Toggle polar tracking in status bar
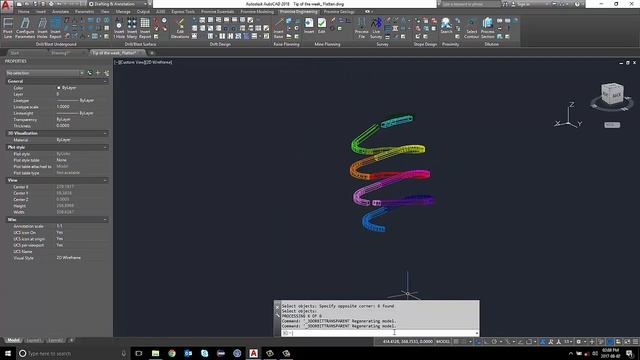 [494, 341]
